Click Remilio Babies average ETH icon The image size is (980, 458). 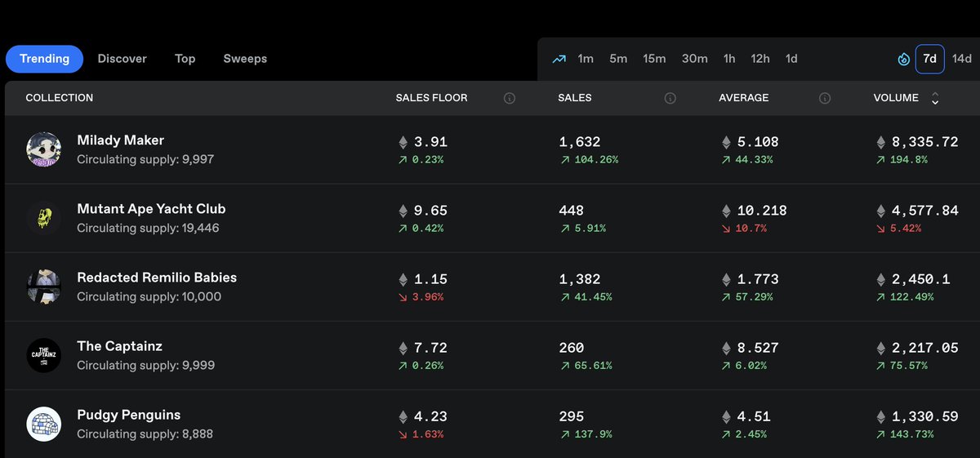(725, 279)
